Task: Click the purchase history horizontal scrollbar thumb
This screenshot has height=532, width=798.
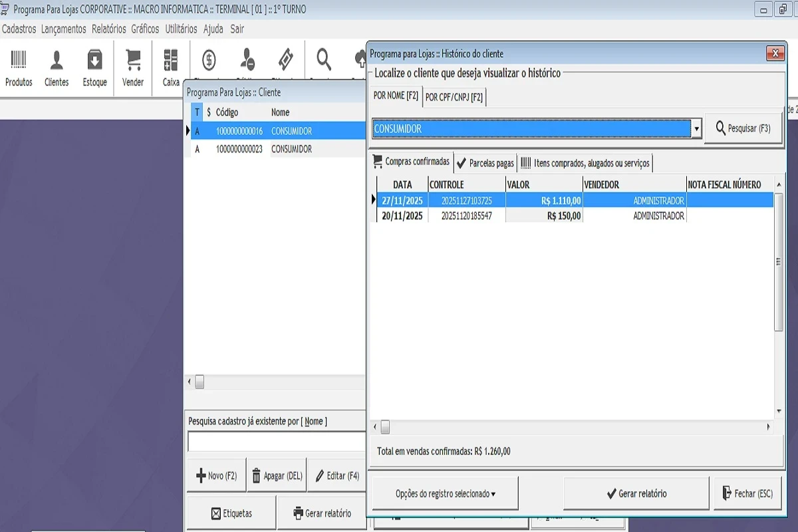Action: [x=384, y=427]
